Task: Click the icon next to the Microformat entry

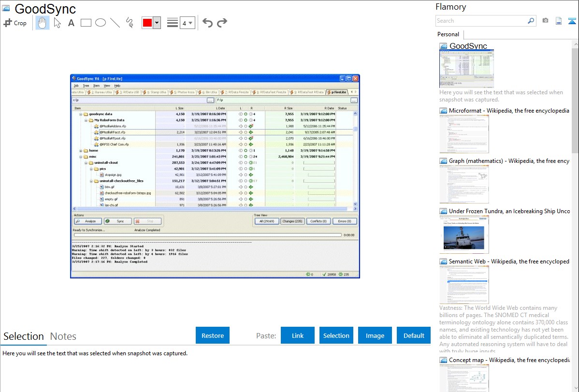Action: pyautogui.click(x=443, y=111)
